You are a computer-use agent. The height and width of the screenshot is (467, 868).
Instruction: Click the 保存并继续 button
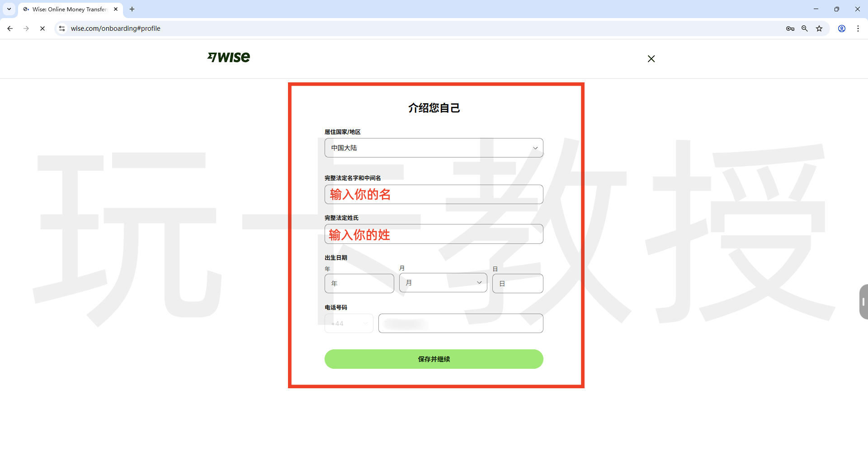click(434, 359)
